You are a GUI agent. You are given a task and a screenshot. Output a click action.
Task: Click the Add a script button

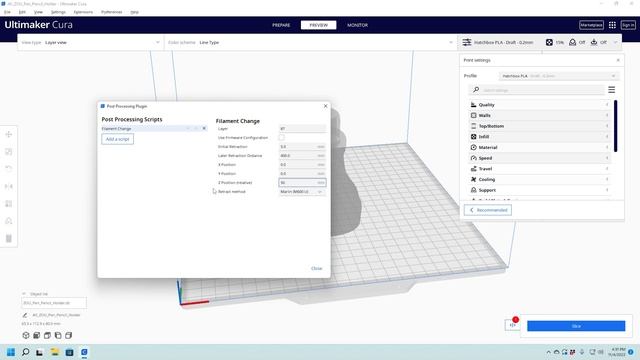[x=118, y=139]
